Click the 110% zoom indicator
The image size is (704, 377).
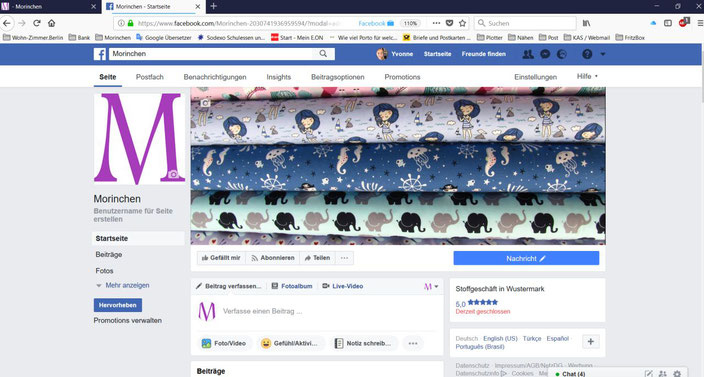409,23
